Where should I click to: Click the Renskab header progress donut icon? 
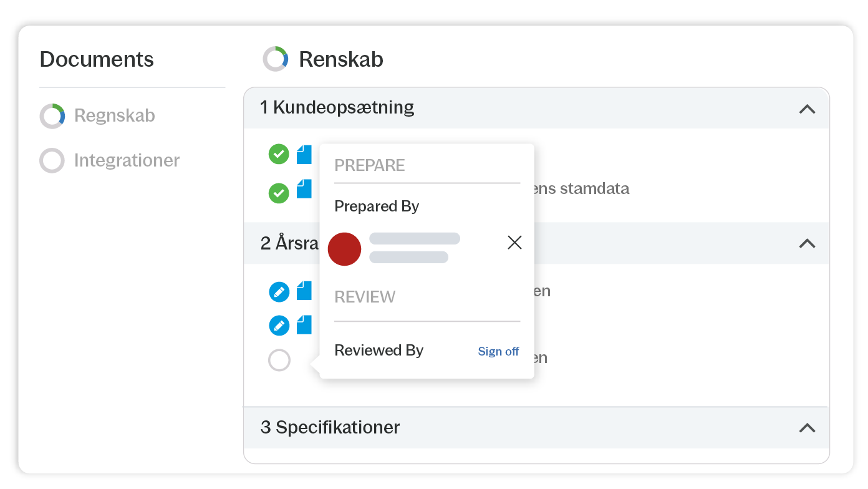[x=275, y=59]
